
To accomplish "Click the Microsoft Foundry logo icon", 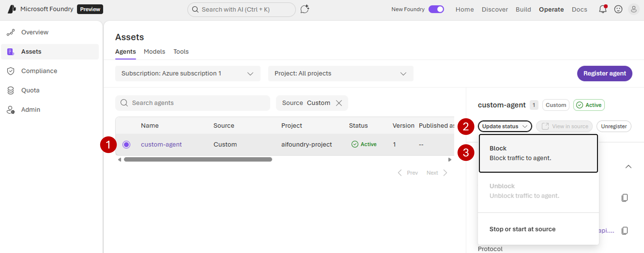I will coord(12,9).
